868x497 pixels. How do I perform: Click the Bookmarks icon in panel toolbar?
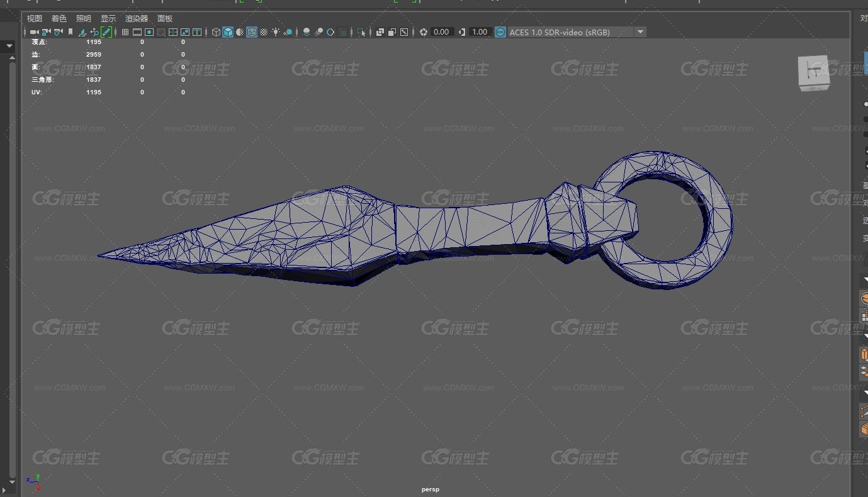70,32
